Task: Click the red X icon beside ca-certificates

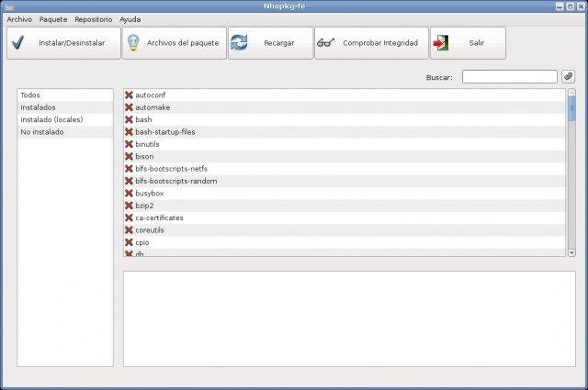Action: coord(129,217)
